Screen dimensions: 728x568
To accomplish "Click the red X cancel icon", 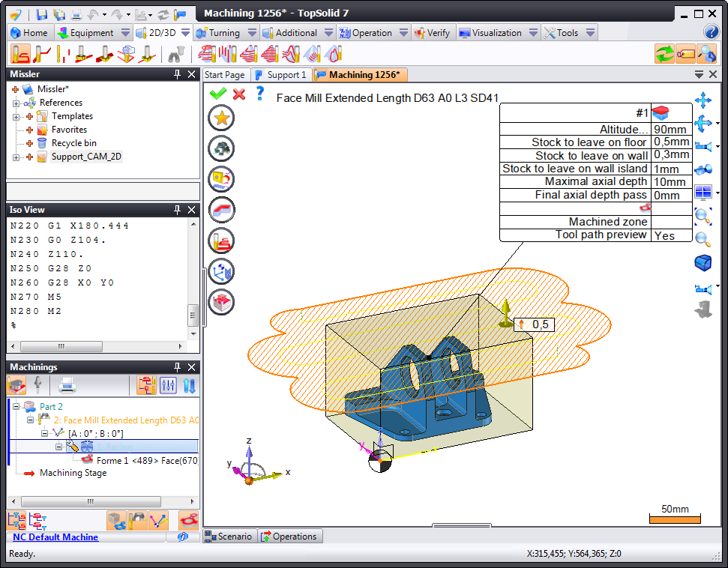I will (239, 94).
